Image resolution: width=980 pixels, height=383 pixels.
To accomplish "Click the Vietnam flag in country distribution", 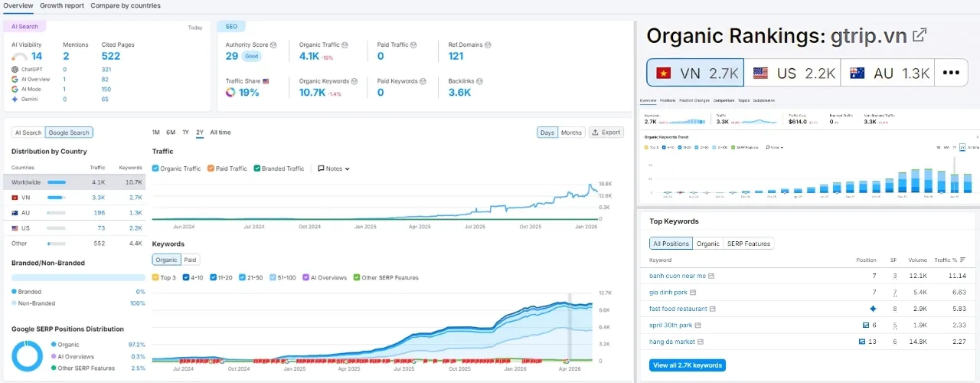I will coord(15,198).
